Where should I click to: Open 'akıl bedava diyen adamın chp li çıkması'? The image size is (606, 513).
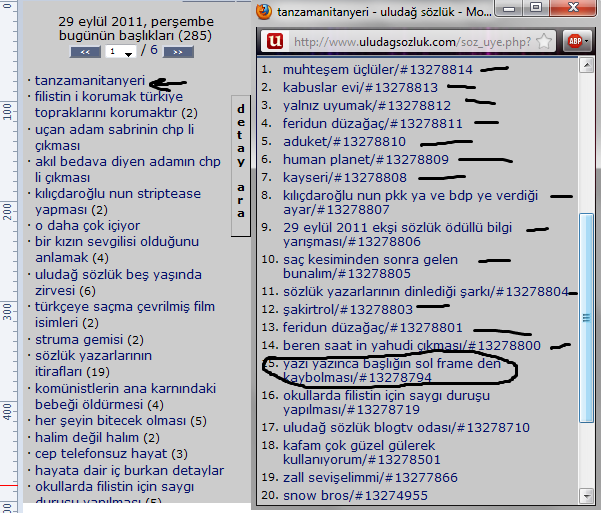pos(128,169)
